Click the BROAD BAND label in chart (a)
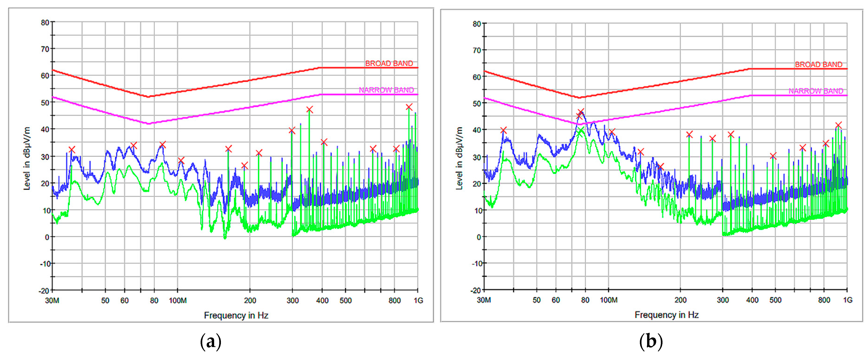 click(x=389, y=64)
